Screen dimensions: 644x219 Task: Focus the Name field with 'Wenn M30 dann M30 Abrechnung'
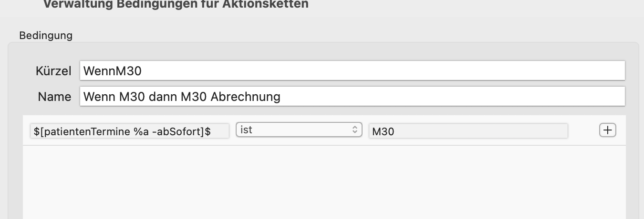click(353, 97)
